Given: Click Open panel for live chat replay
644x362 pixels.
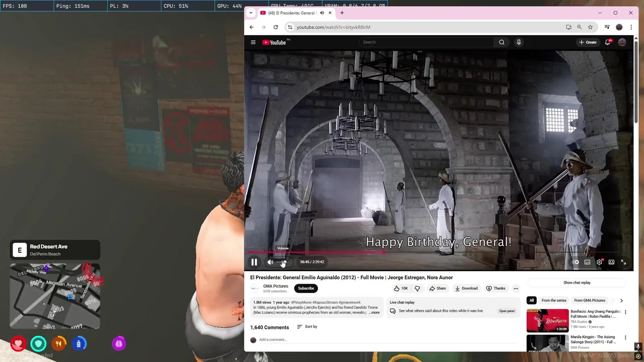Looking at the screenshot, I should 507,311.
